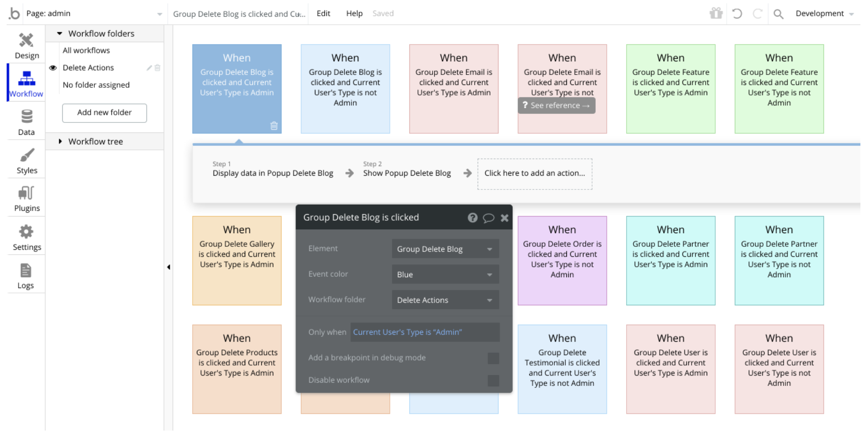Click the gift box icon
This screenshot has width=868, height=432.
[716, 13]
